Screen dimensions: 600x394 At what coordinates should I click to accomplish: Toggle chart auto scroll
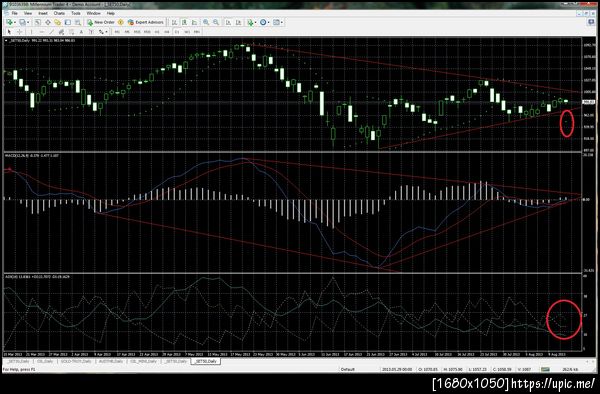click(228, 22)
